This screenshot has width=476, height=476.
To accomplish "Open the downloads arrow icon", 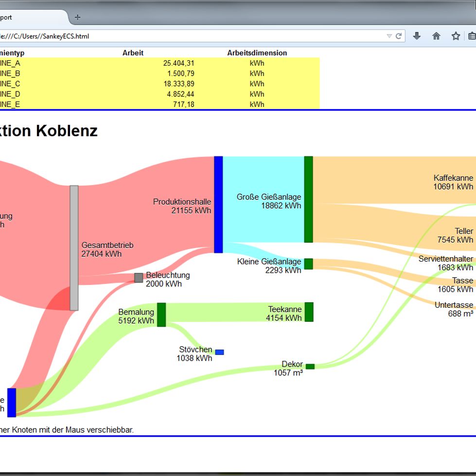I will click(x=417, y=36).
